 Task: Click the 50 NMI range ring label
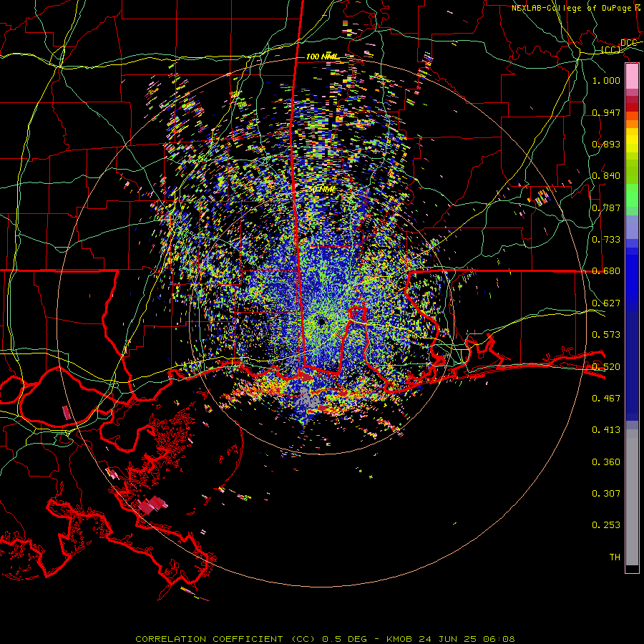[x=323, y=190]
